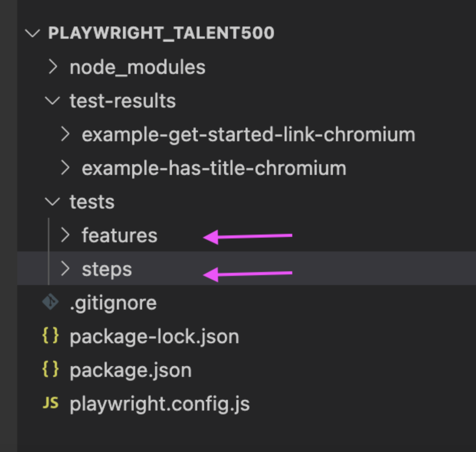The height and width of the screenshot is (452, 476).
Task: Open the package.json file
Action: [x=130, y=369]
